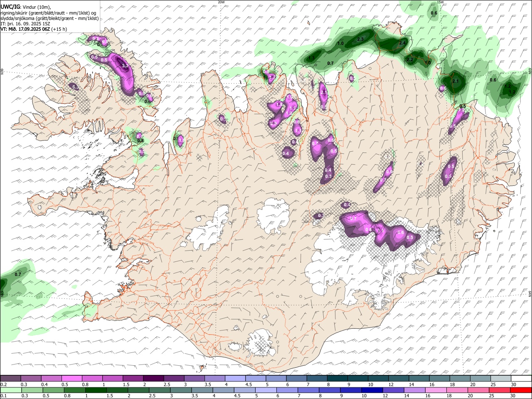Click the bottom-row swatch between 20 and 25
Viewport: 532px width, 399px height.
[x=479, y=390]
